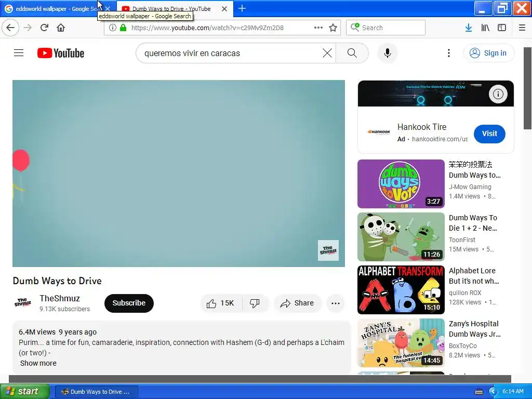Click the green padlock security icon
532x399 pixels.
123,28
